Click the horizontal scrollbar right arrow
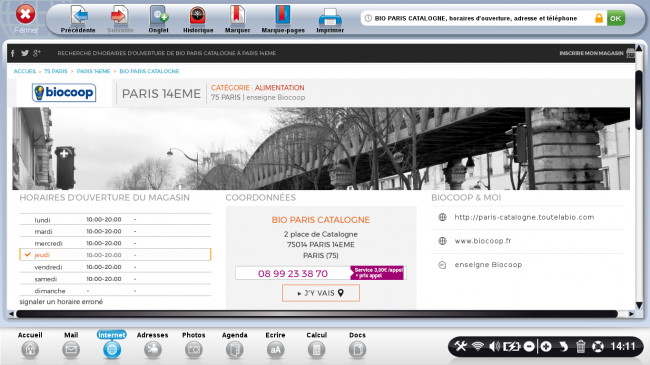This screenshot has width=650, height=365. click(x=631, y=314)
